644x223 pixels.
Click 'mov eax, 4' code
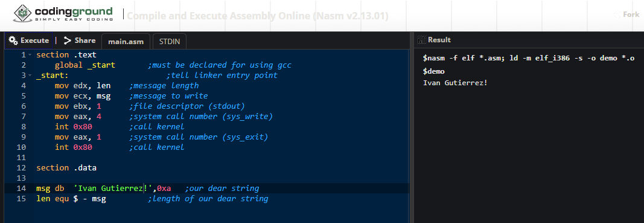point(78,117)
